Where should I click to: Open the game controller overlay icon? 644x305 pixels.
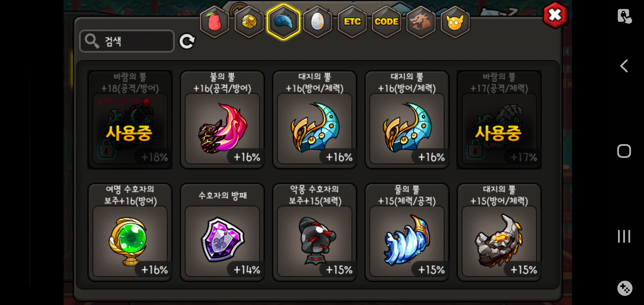click(625, 288)
